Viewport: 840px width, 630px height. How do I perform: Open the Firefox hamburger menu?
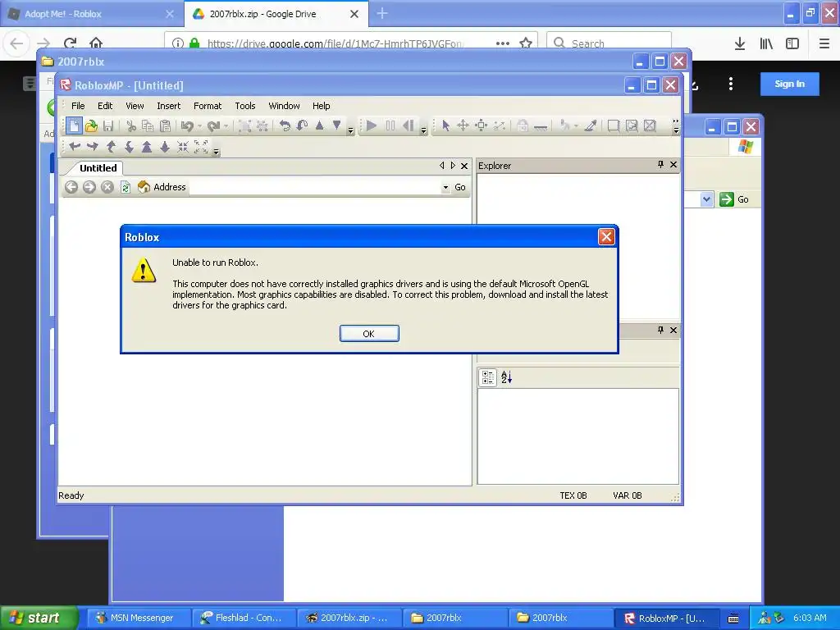coord(824,43)
